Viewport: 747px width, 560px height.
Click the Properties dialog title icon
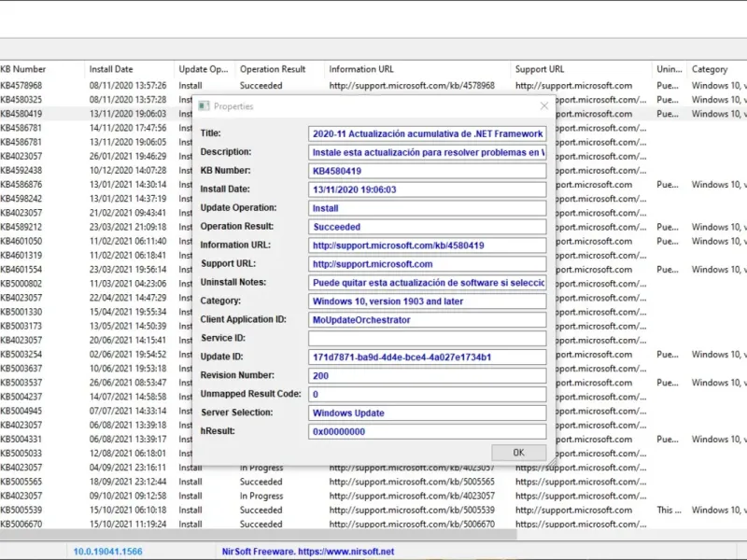click(204, 106)
